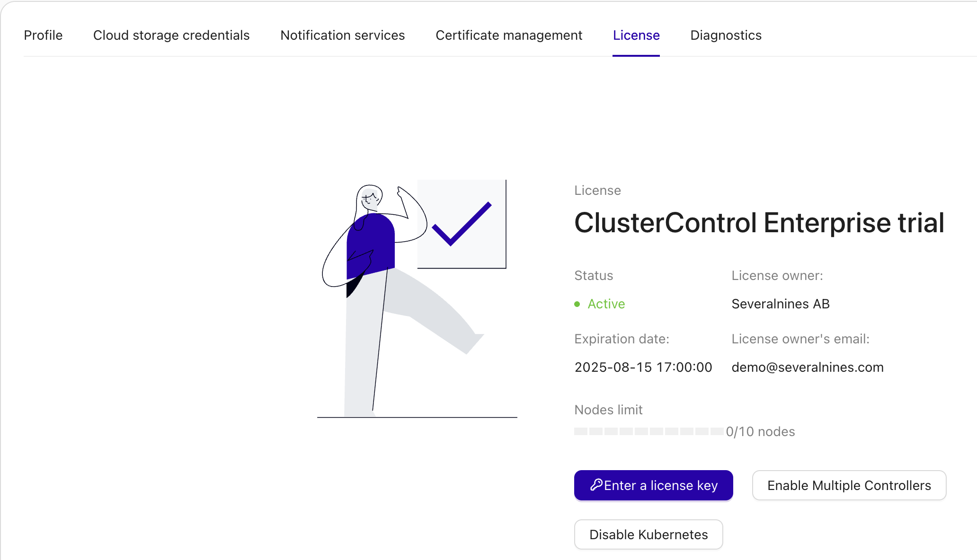This screenshot has width=977, height=560.
Task: Click the Severalnines AB owner name
Action: click(781, 304)
